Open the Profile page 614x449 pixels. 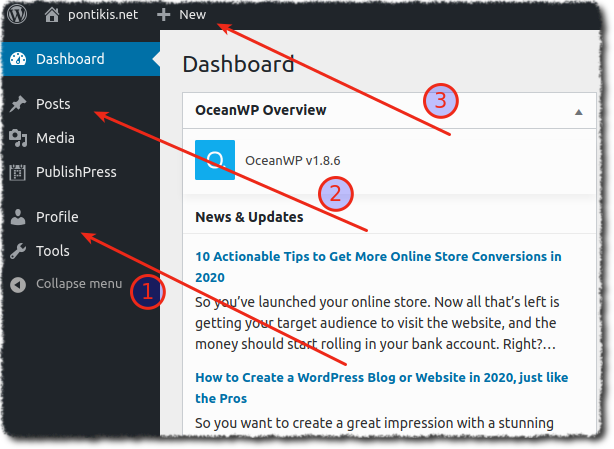click(57, 217)
